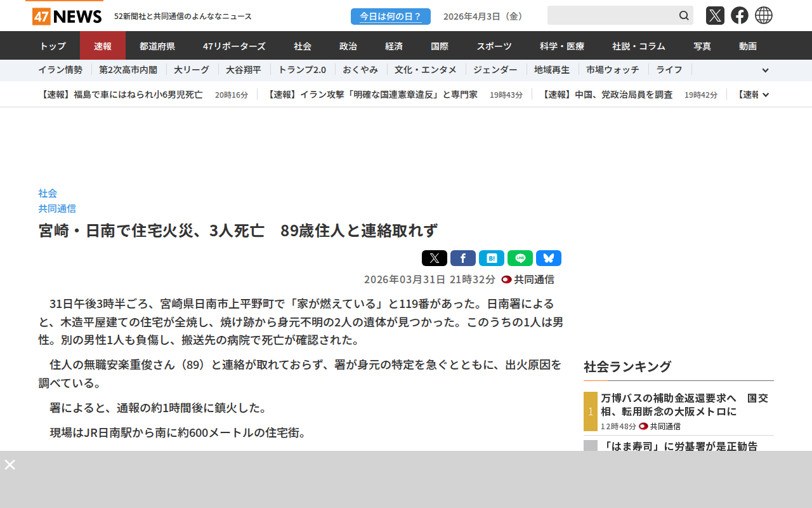Open the トランプ2.0 topic link
812x508 pixels.
[302, 70]
